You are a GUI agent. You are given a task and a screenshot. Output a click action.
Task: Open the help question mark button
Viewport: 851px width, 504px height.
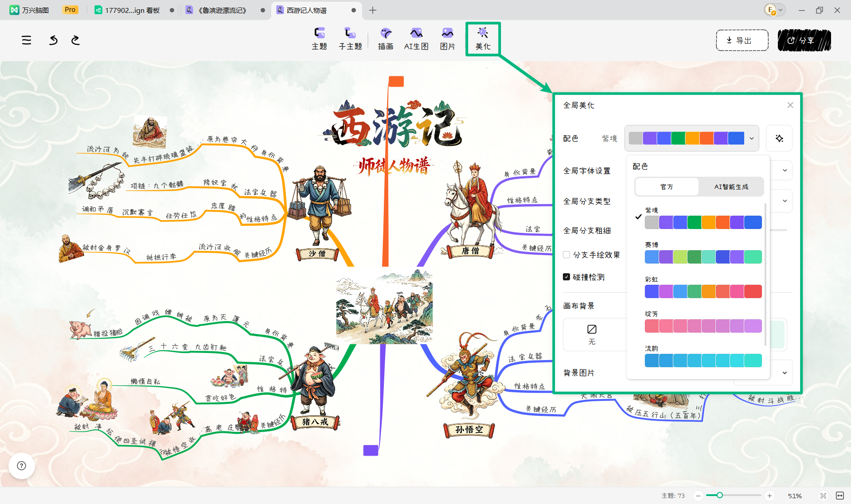21,465
